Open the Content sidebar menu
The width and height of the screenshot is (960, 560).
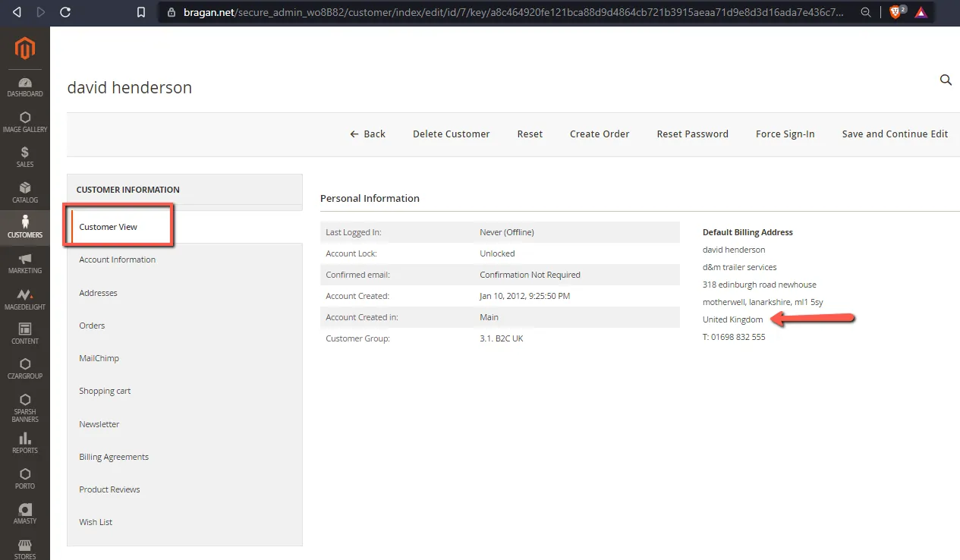[x=25, y=334]
